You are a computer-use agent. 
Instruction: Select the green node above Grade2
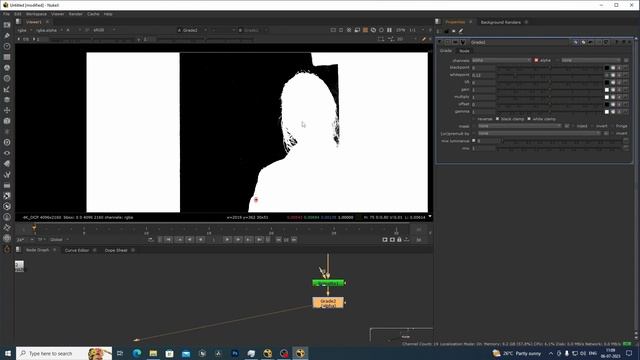(328, 283)
